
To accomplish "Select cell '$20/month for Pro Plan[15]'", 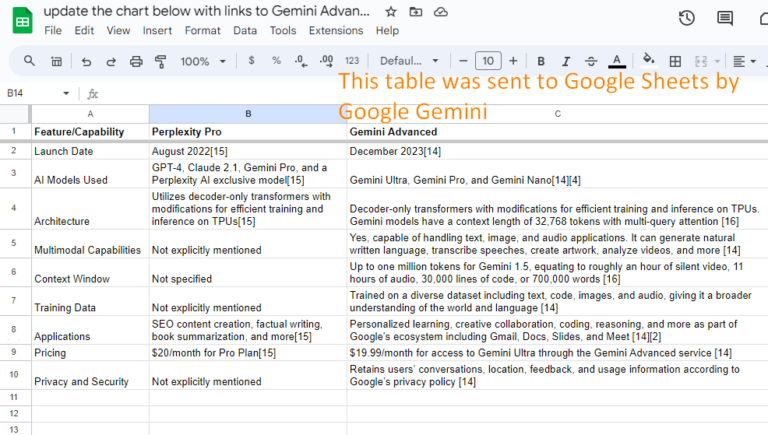I will pyautogui.click(x=248, y=353).
